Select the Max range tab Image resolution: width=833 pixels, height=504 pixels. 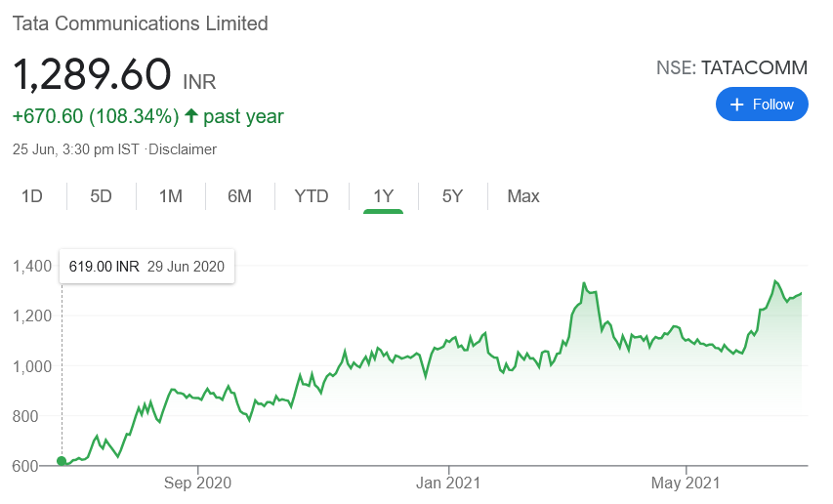coord(523,196)
